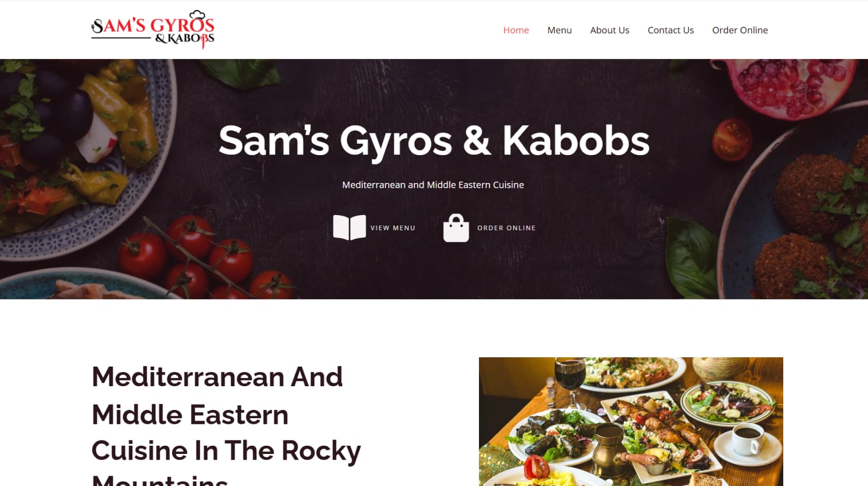Click the Sam's Gyros & Kabobs hero title
Screen dimensions: 868x486
tap(434, 141)
